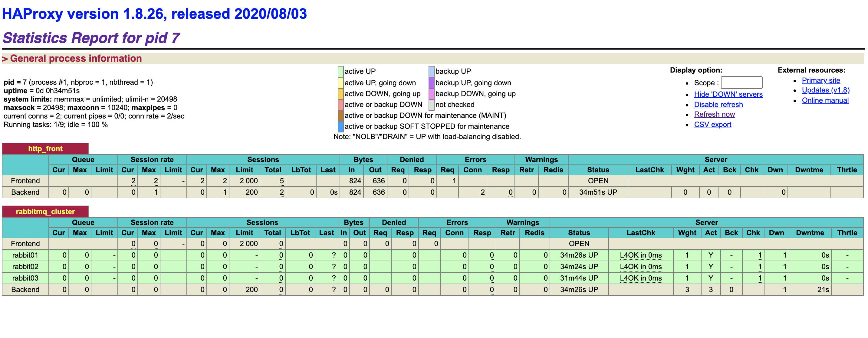Image resolution: width=868 pixels, height=338 pixels.
Task: Click rabbit03 status 31m44s UP
Action: pyautogui.click(x=579, y=278)
